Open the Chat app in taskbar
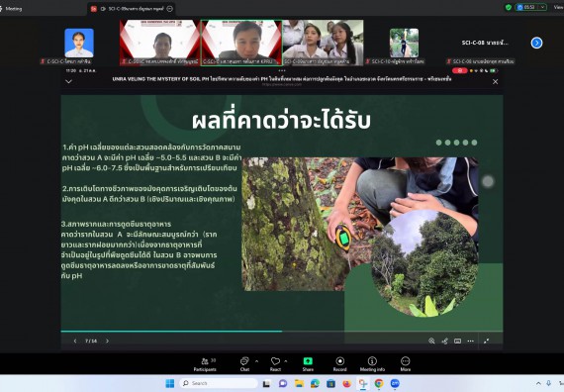The height and width of the screenshot is (392, 564). tap(283, 383)
